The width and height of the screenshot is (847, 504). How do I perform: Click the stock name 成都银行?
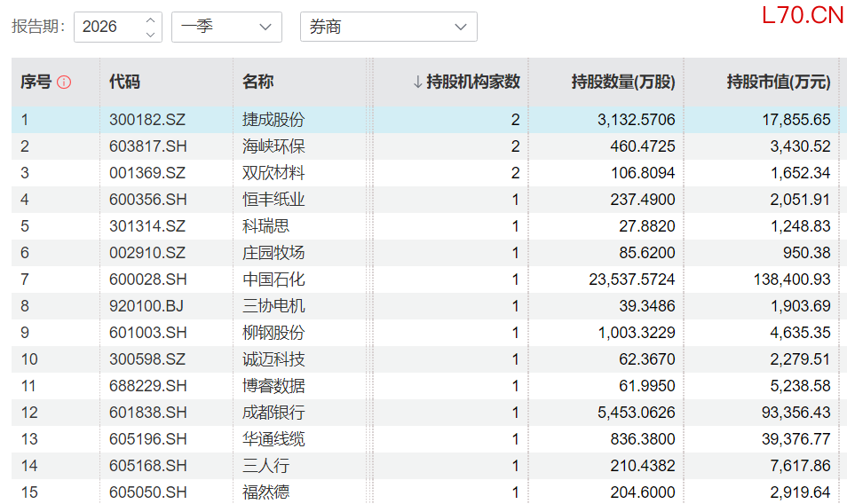tap(273, 413)
